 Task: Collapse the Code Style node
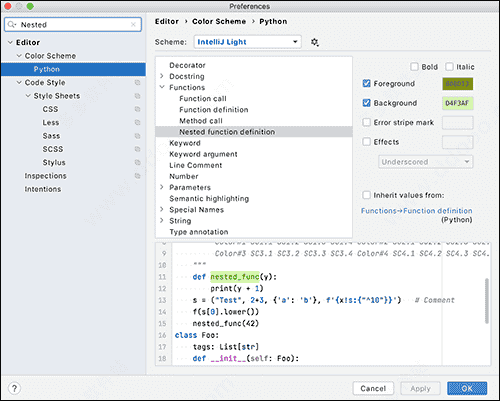click(x=19, y=82)
